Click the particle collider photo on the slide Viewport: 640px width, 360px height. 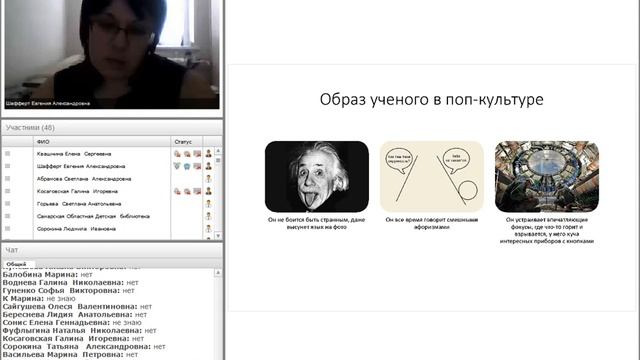tap(547, 176)
